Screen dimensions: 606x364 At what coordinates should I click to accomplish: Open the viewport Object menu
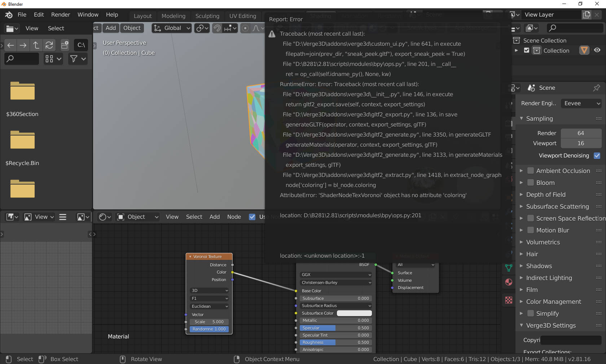(132, 28)
